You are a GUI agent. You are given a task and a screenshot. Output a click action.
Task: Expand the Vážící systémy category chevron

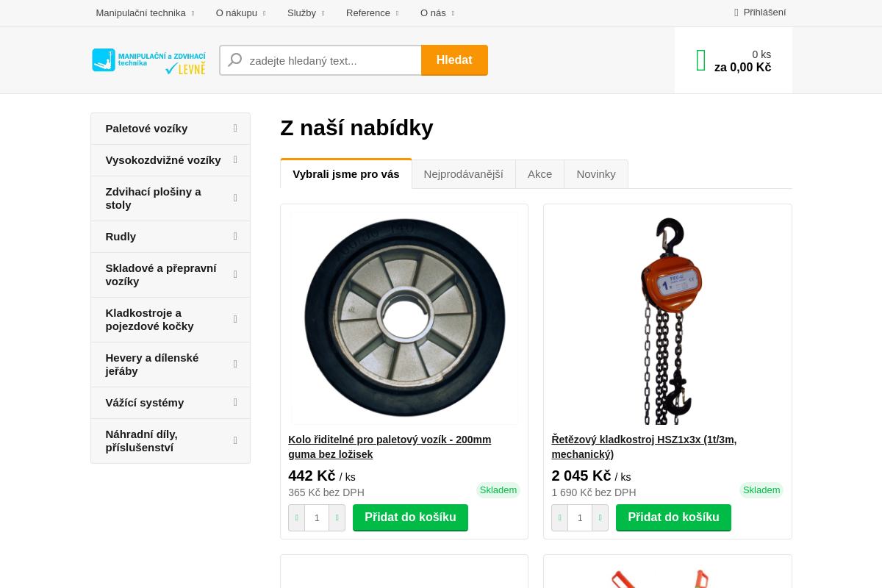pyautogui.click(x=235, y=402)
